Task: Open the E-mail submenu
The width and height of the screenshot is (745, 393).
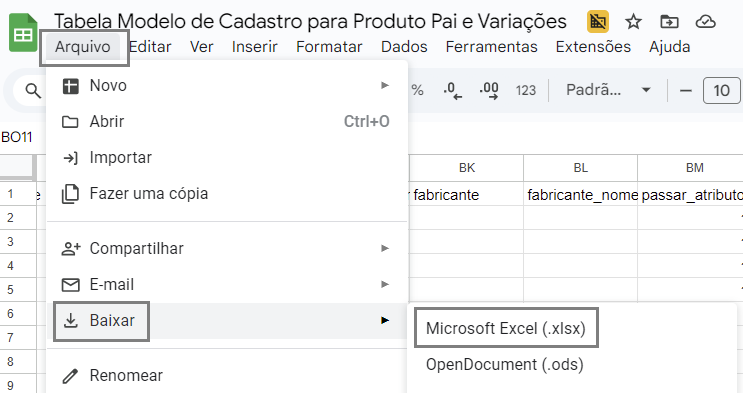Action: coord(226,285)
